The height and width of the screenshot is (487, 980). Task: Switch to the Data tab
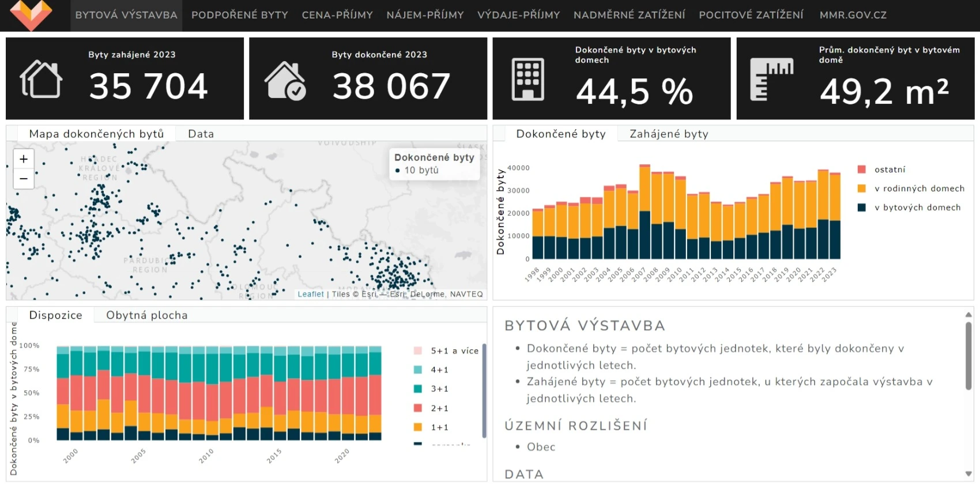click(x=201, y=134)
